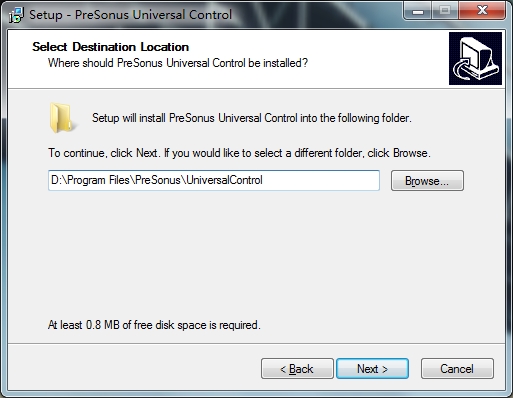This screenshot has width=513, height=398.
Task: Proceed by clicking Next
Action: pos(372,369)
